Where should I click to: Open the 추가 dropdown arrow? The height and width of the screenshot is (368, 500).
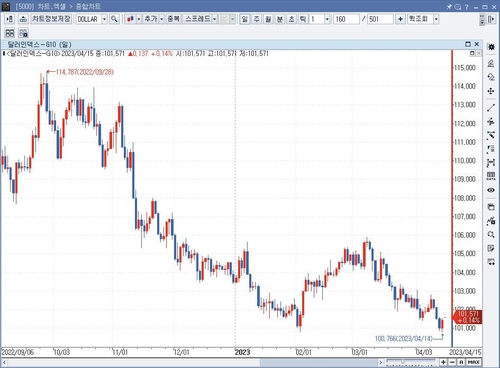pos(162,19)
